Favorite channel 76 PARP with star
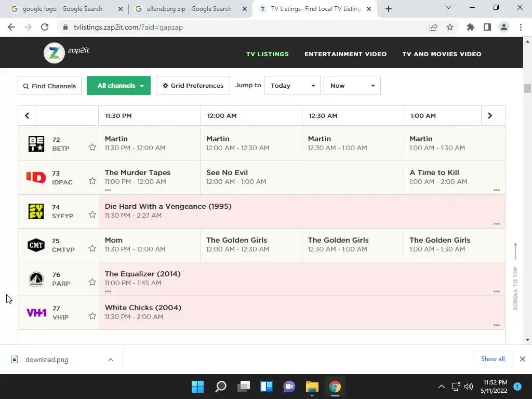The image size is (532, 399). point(92,282)
